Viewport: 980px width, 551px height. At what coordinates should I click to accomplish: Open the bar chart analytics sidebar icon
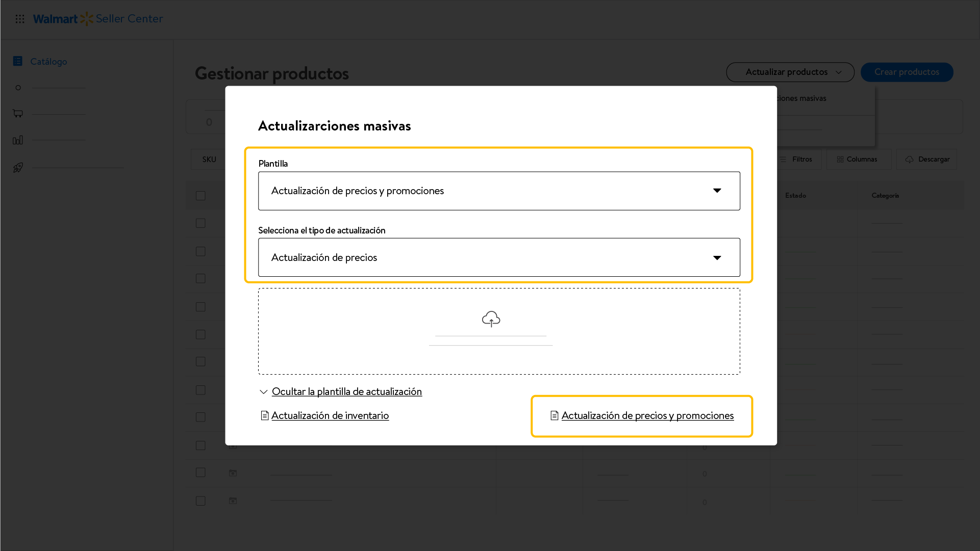pos(18,140)
